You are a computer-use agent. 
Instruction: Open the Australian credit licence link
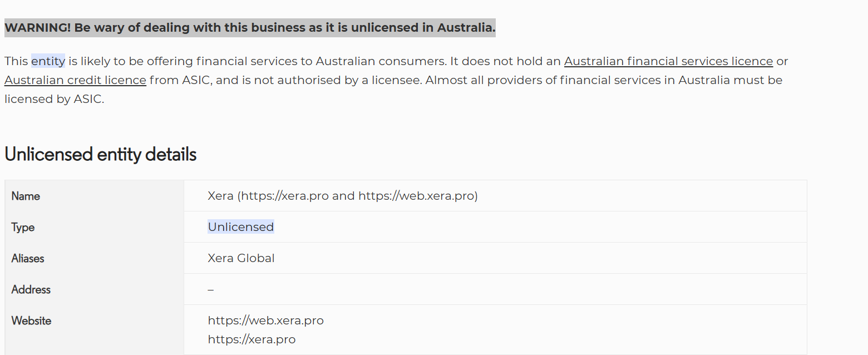pyautogui.click(x=75, y=80)
